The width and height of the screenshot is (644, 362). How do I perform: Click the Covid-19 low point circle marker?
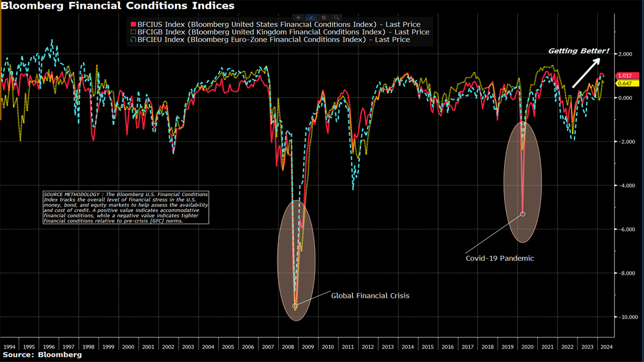point(523,214)
